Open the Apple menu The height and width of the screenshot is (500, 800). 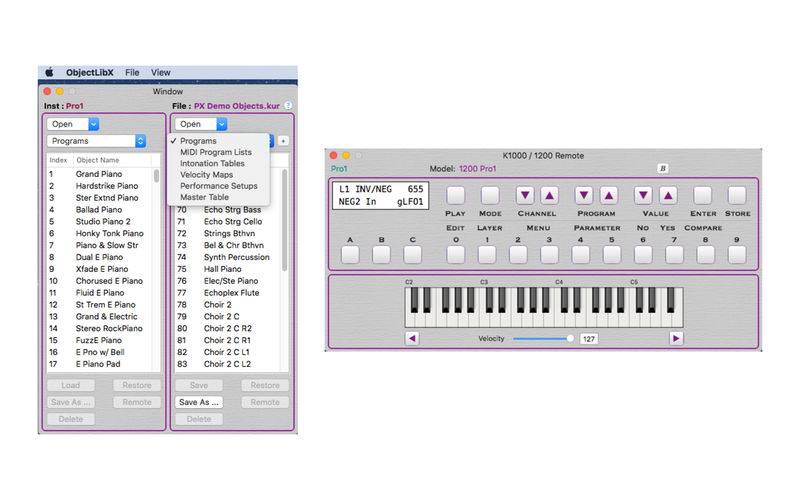pyautogui.click(x=49, y=72)
